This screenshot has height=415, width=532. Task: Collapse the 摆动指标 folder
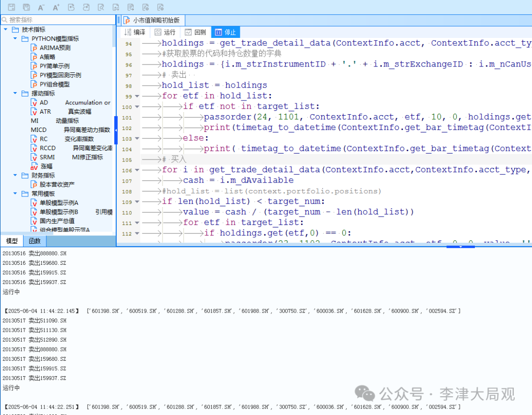pos(14,93)
